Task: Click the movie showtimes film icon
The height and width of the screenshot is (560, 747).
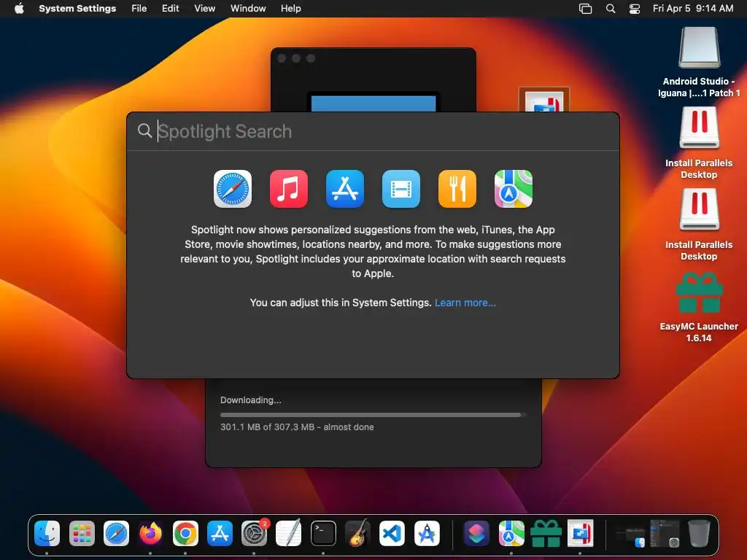Action: (x=401, y=189)
